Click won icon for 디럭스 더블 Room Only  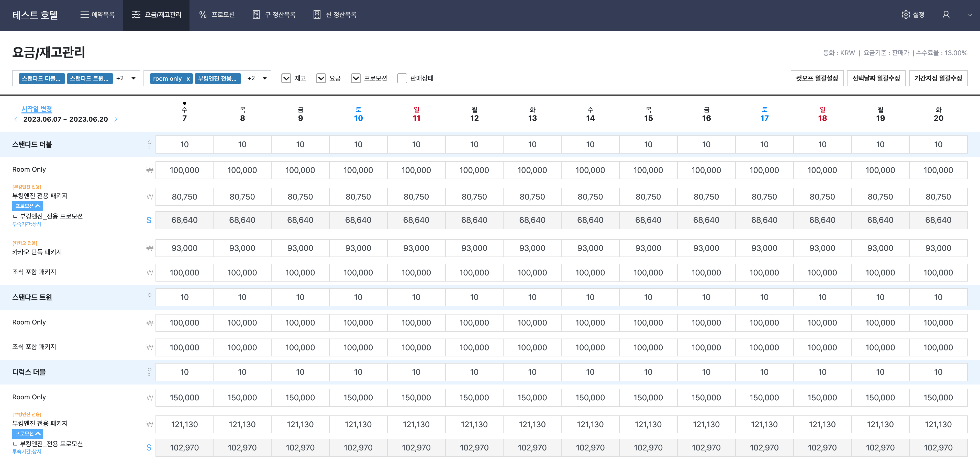point(150,398)
